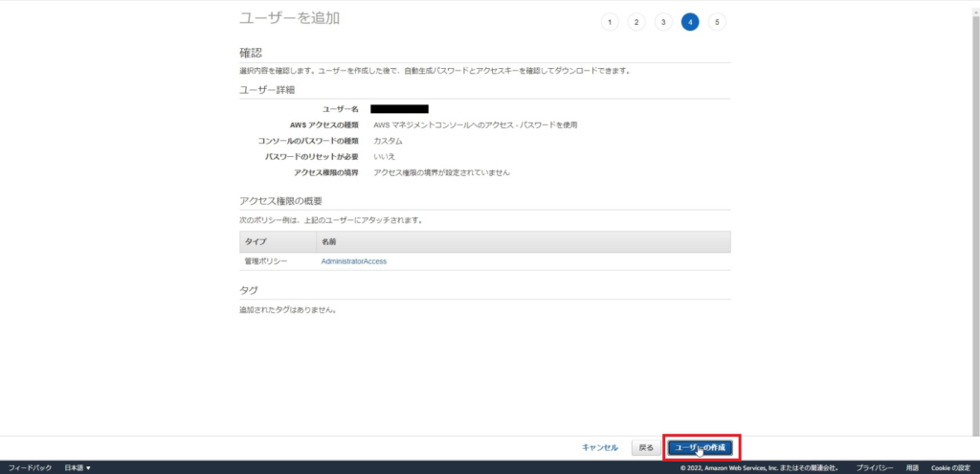The height and width of the screenshot is (474, 980).
Task: Open the 日本語 language dropdown
Action: [78, 467]
